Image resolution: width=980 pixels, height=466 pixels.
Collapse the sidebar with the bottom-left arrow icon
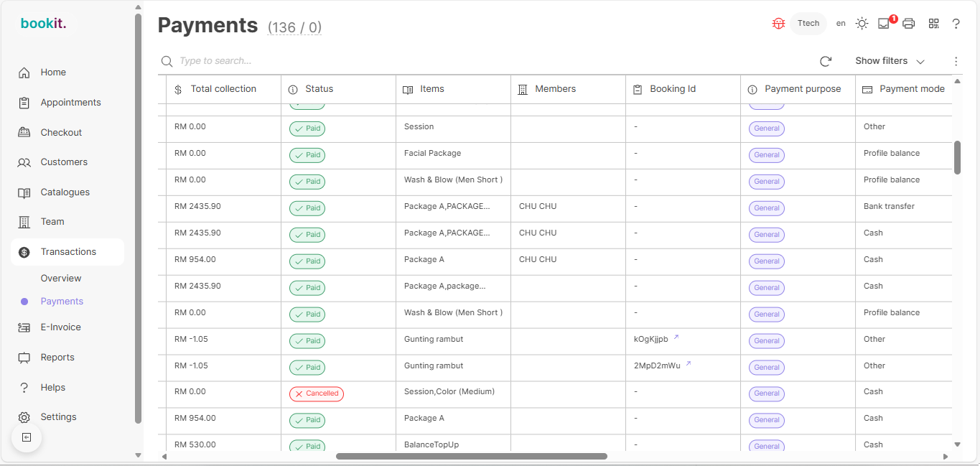coord(26,437)
